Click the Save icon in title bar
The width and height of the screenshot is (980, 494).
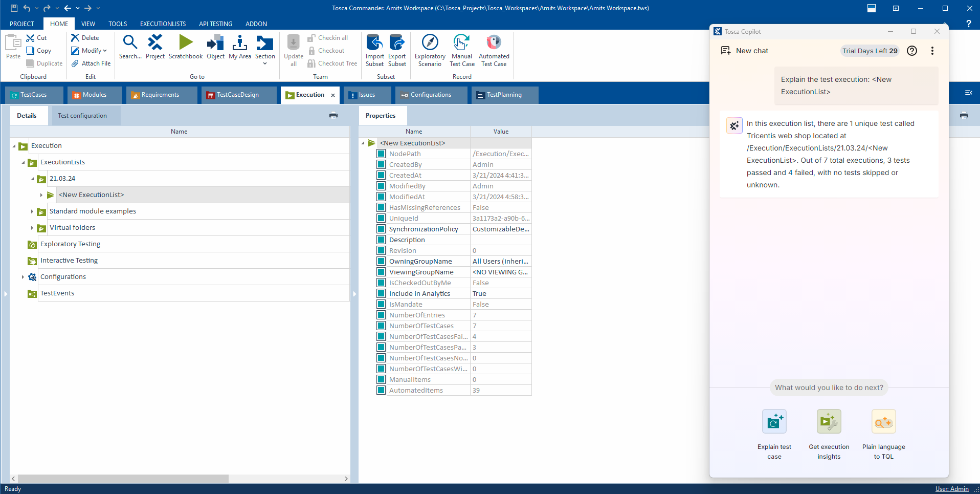point(14,8)
